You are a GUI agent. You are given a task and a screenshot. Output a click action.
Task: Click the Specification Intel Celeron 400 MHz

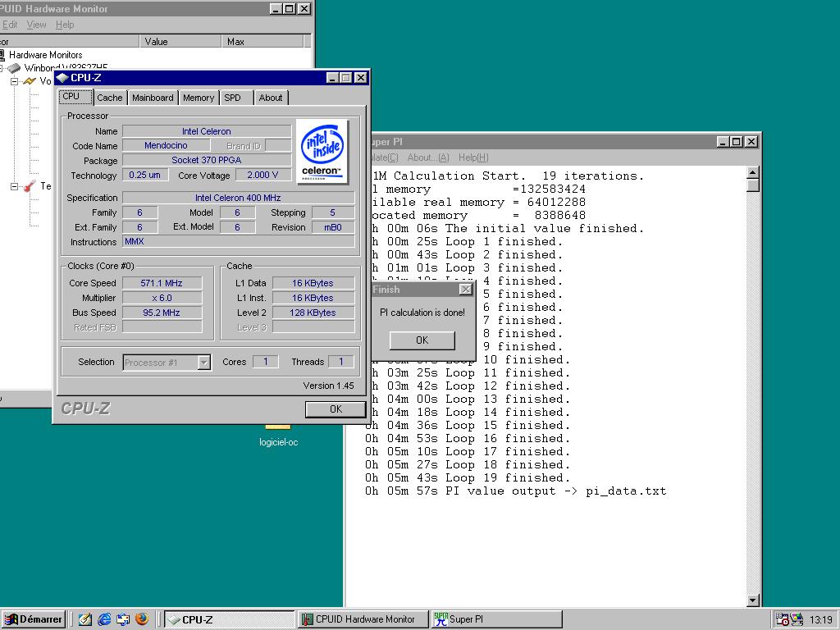[239, 198]
